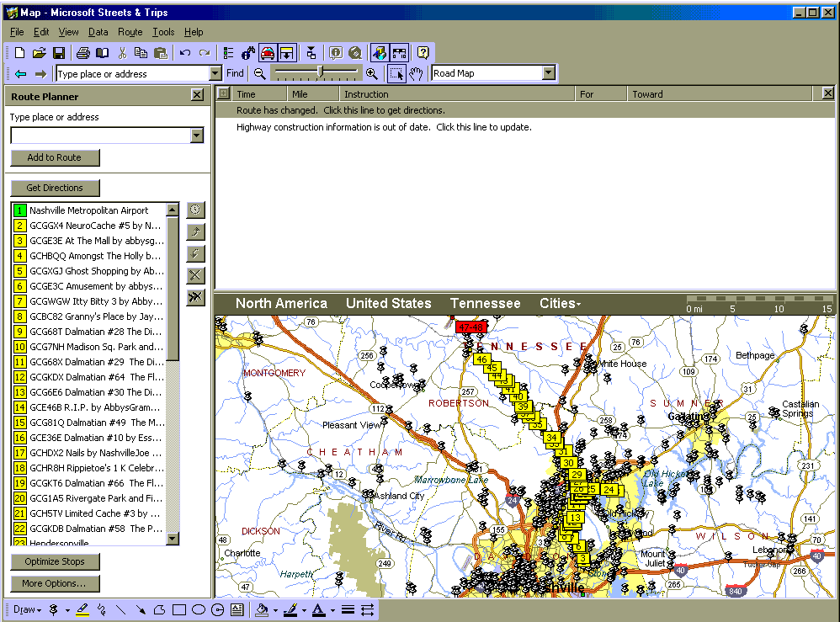This screenshot has height=622, width=840.
Task: Select the Oval drawing tool
Action: coord(198,609)
